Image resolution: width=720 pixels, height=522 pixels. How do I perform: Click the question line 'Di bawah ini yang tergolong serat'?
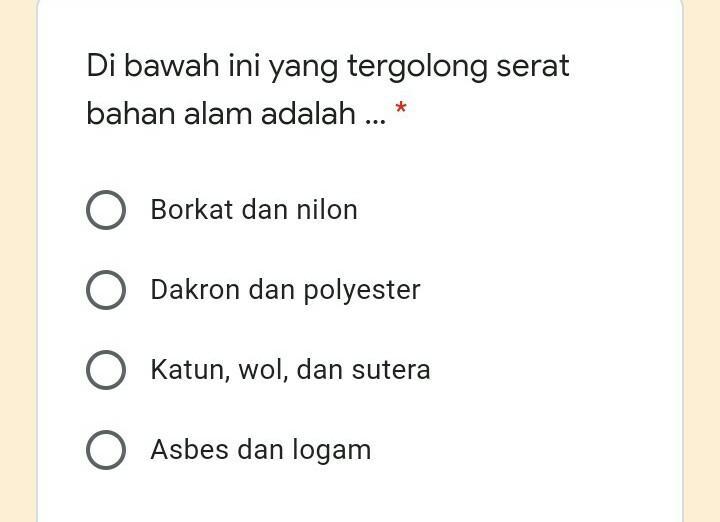point(328,67)
